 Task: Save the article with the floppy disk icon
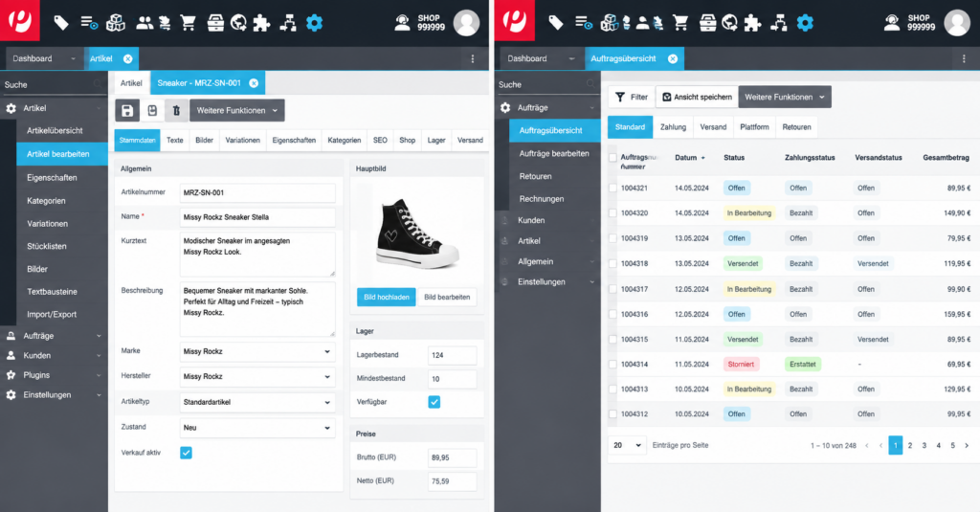(x=127, y=111)
